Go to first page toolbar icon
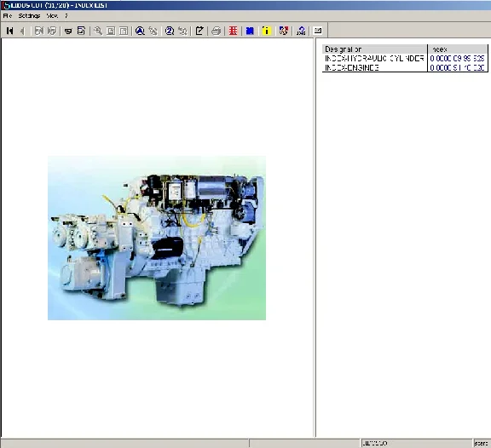Image resolution: width=491 pixels, height=448 pixels. pyautogui.click(x=9, y=31)
